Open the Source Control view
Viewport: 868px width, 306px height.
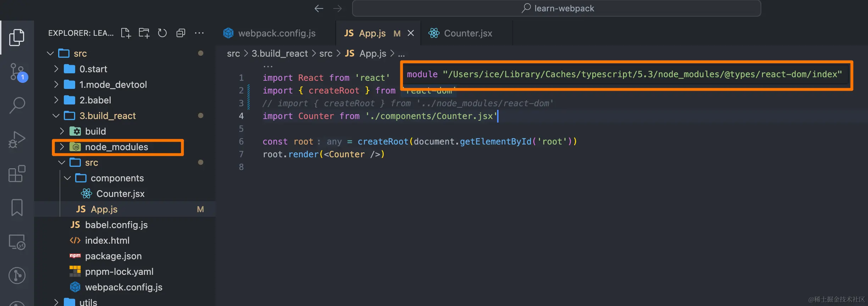[x=17, y=72]
